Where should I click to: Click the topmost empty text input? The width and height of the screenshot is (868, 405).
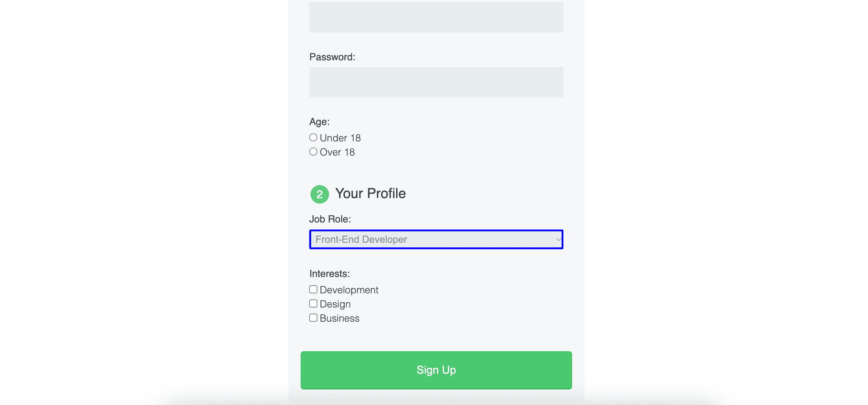tap(436, 17)
